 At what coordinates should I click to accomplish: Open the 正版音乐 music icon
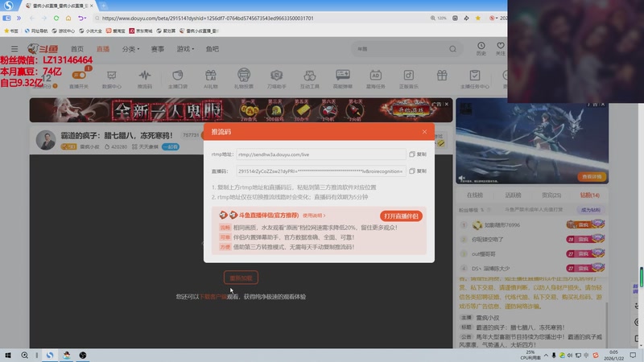pyautogui.click(x=409, y=79)
